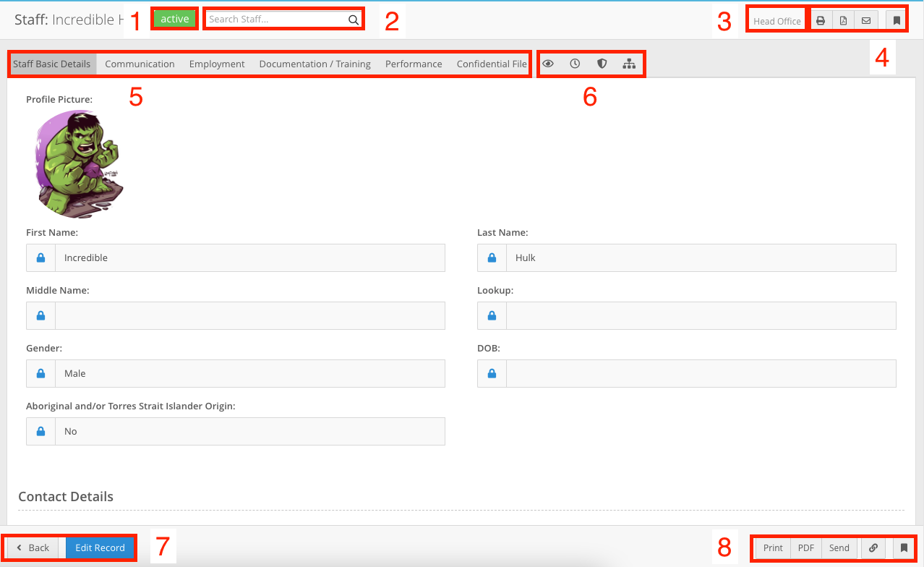Image resolution: width=924 pixels, height=567 pixels.
Task: Click the PDF file icon in top toolbar
Action: [843, 21]
